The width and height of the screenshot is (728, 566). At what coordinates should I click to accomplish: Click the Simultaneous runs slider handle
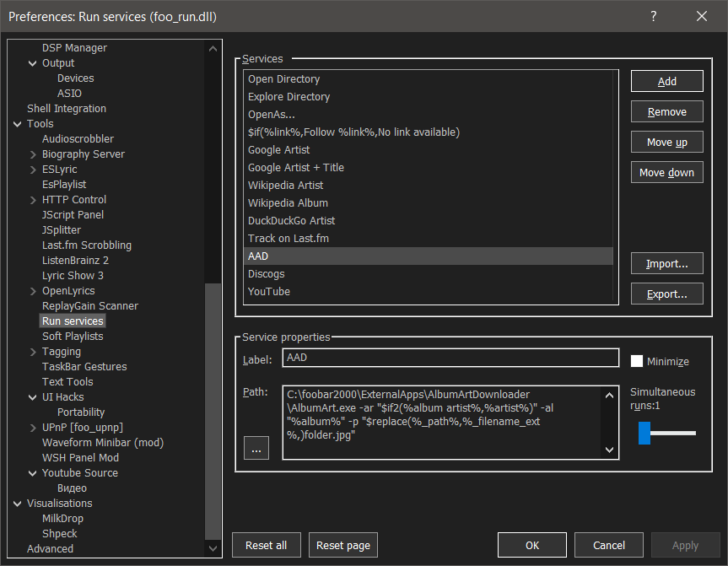click(644, 433)
